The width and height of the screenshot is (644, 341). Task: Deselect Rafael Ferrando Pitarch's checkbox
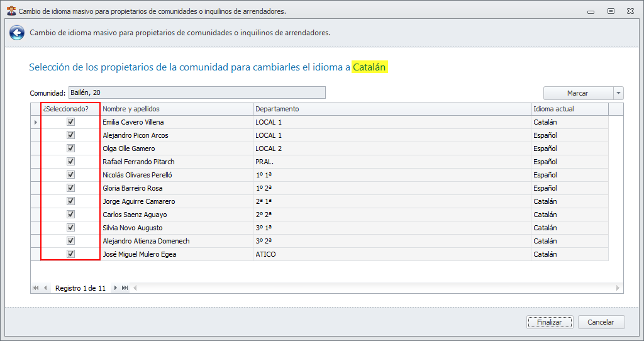[70, 162]
